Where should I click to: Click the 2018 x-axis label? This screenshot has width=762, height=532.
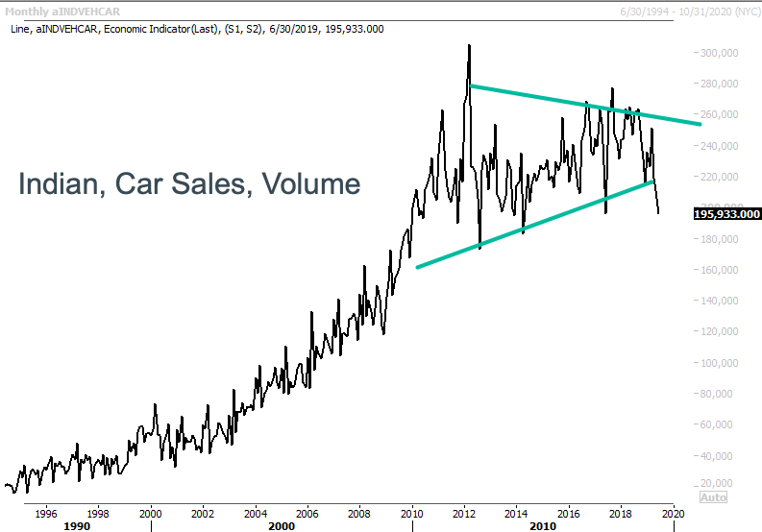tap(621, 514)
